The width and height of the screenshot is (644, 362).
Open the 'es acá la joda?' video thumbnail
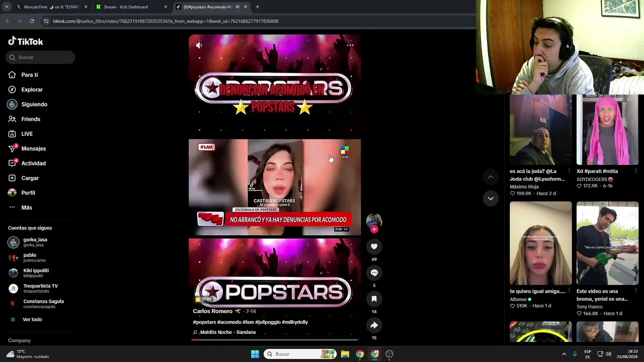click(x=541, y=130)
